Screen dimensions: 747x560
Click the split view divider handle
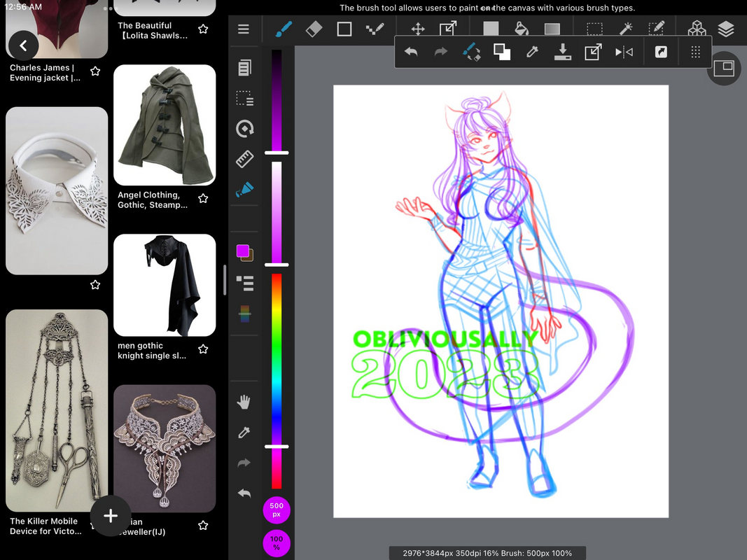[225, 280]
